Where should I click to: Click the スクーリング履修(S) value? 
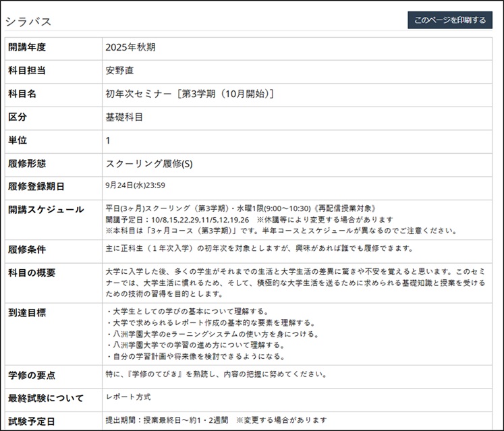pyautogui.click(x=148, y=164)
